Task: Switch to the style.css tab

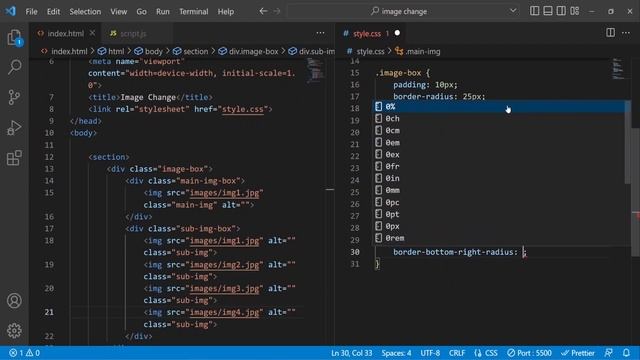Action: [367, 33]
